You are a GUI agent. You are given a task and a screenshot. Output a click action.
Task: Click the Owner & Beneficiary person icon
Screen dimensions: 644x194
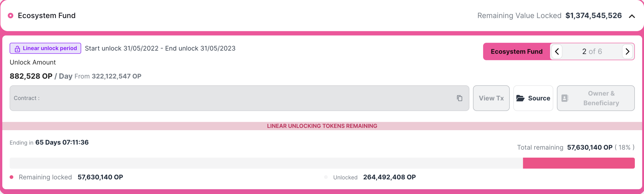click(x=565, y=98)
